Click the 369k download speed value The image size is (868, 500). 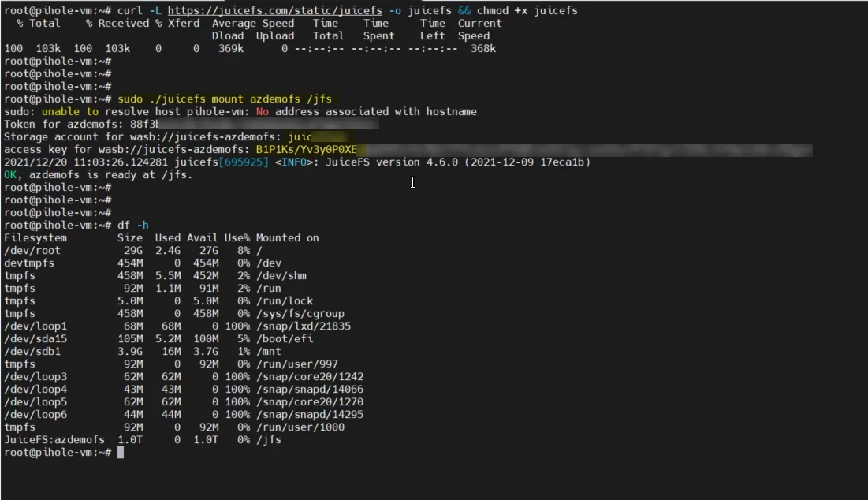tap(231, 49)
